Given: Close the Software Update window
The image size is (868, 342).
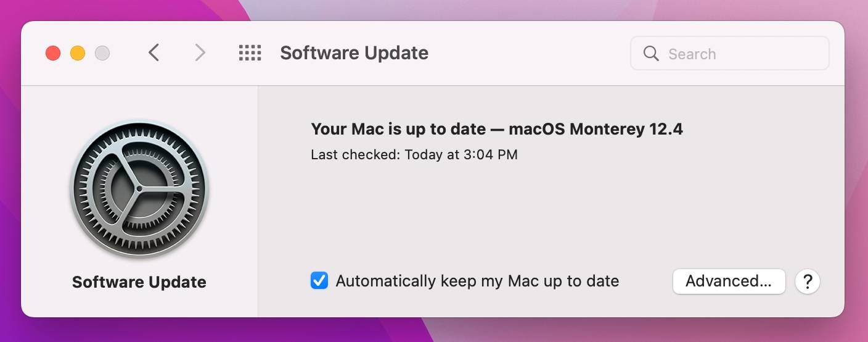Looking at the screenshot, I should (x=53, y=53).
